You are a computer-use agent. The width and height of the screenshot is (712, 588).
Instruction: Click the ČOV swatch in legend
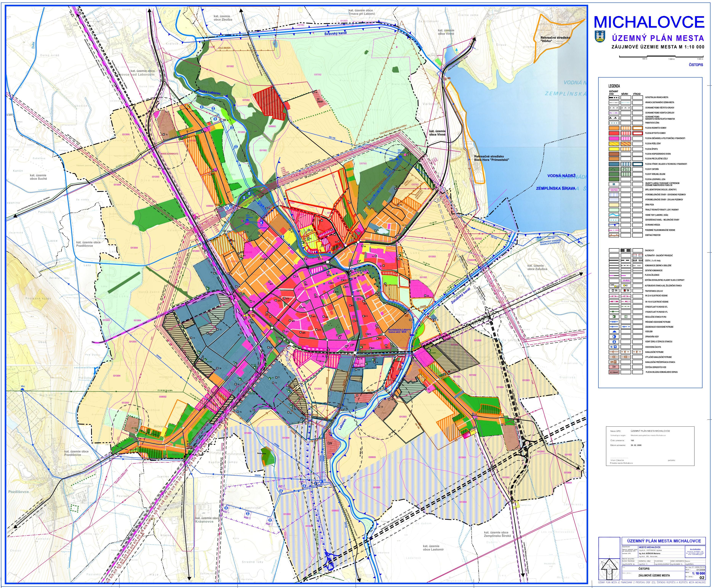pyautogui.click(x=614, y=367)
